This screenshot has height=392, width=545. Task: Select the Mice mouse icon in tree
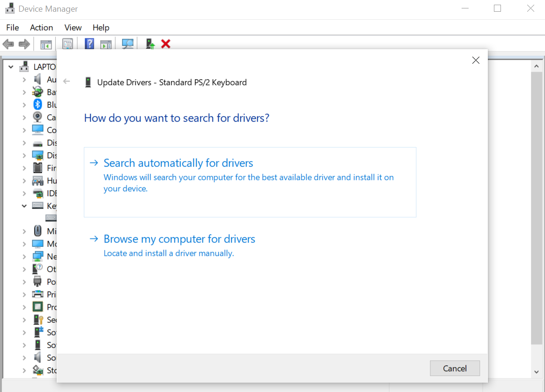pyautogui.click(x=37, y=231)
